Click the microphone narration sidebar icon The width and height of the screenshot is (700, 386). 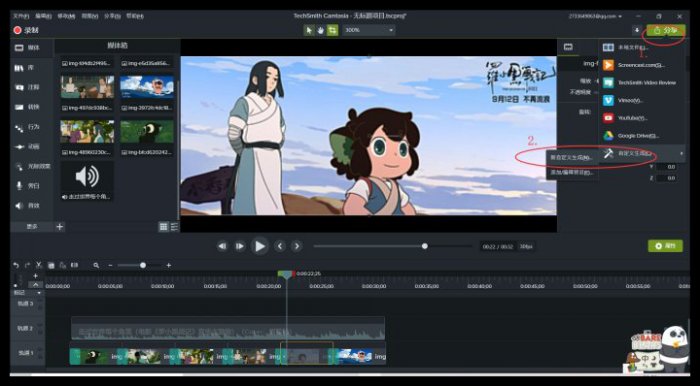(19, 186)
